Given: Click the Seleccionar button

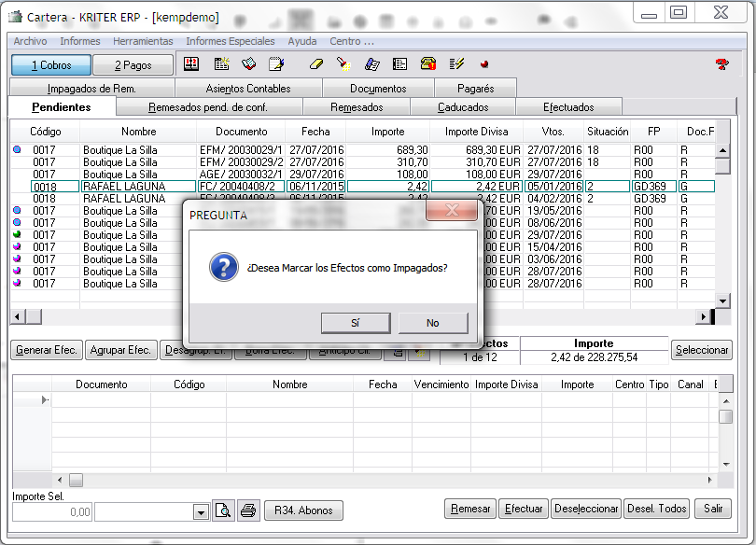Looking at the screenshot, I should pyautogui.click(x=702, y=350).
